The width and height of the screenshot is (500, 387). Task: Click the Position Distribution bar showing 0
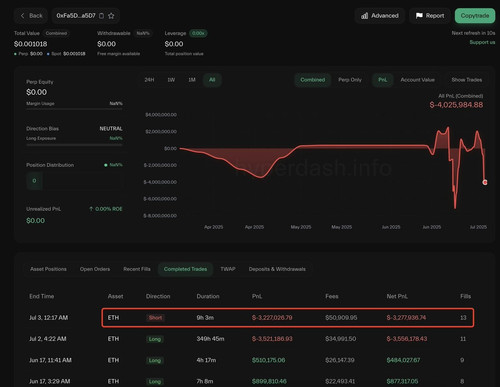pyautogui.click(x=34, y=181)
